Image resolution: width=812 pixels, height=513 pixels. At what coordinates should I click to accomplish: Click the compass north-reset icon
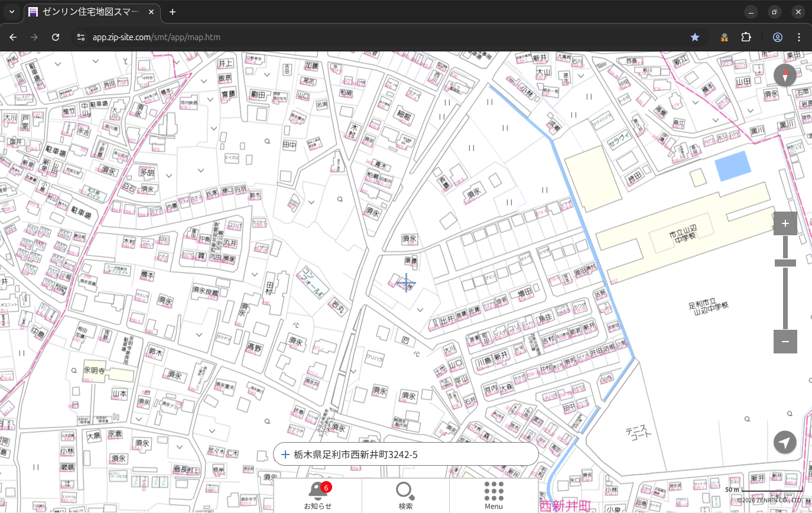[785, 75]
